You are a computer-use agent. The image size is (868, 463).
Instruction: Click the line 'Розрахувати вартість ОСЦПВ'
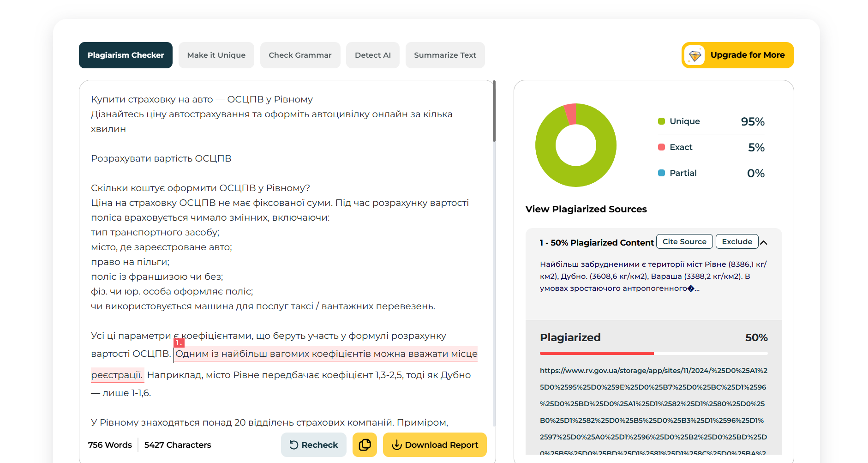click(161, 158)
